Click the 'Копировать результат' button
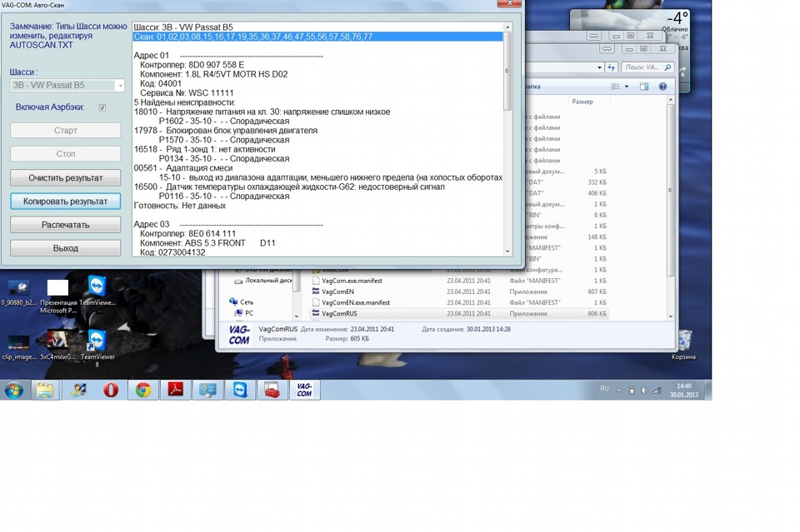800x532 pixels. [65, 201]
